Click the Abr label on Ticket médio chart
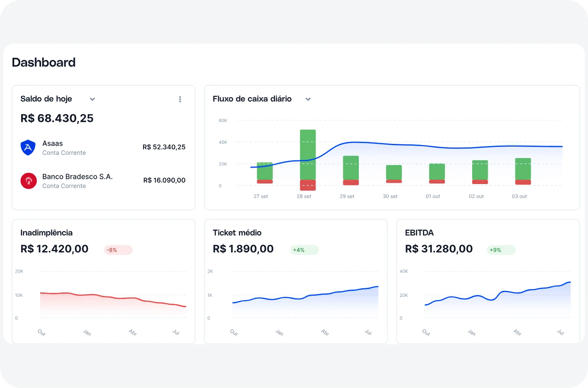 [x=325, y=332]
